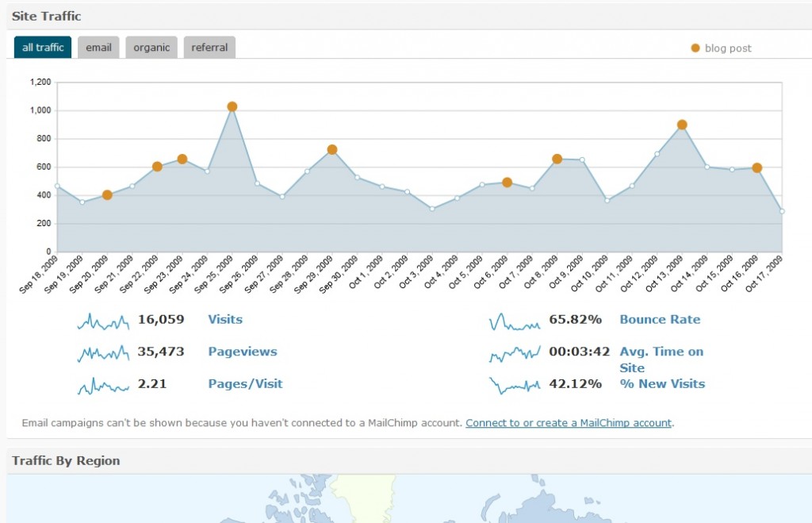Click the Pageviews sparkline icon
Image resolution: width=812 pixels, height=523 pixels.
pos(103,353)
